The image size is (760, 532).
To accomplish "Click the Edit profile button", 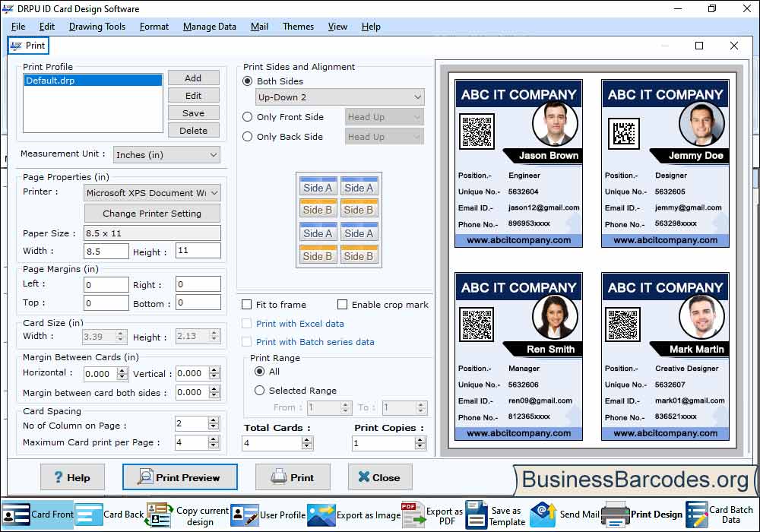I will pos(193,96).
